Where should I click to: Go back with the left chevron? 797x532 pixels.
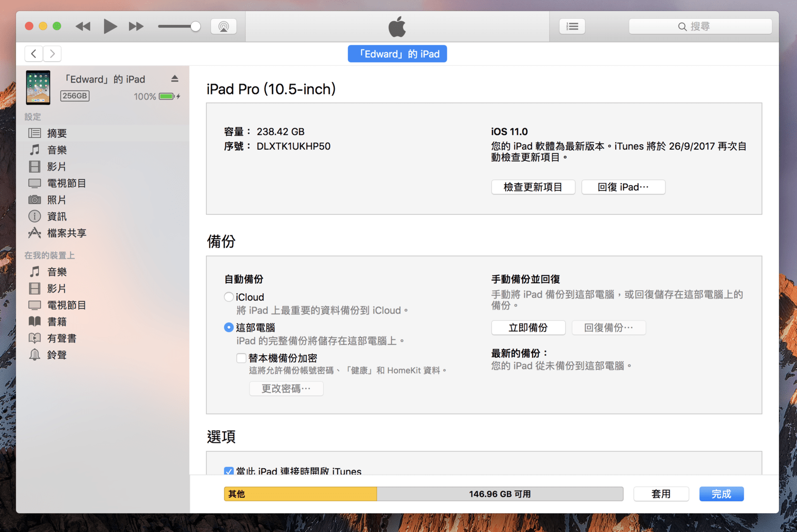(x=34, y=53)
